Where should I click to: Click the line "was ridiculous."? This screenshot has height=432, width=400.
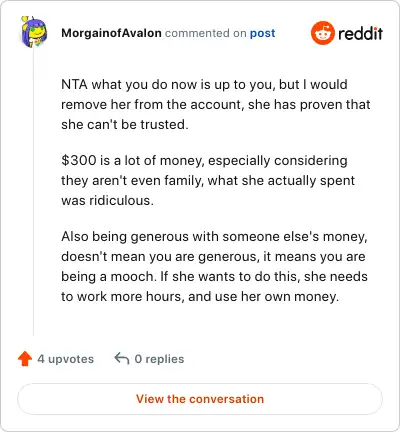tap(107, 200)
